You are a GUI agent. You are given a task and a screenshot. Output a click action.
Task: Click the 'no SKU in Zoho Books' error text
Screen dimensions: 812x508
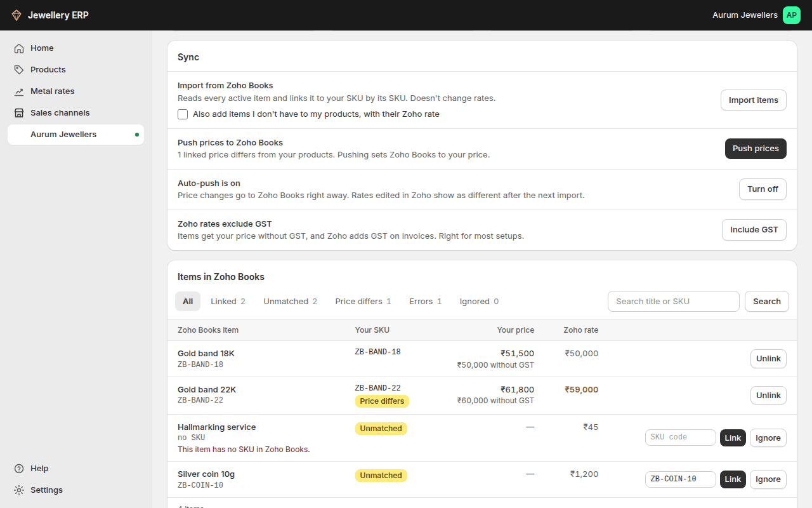click(244, 450)
